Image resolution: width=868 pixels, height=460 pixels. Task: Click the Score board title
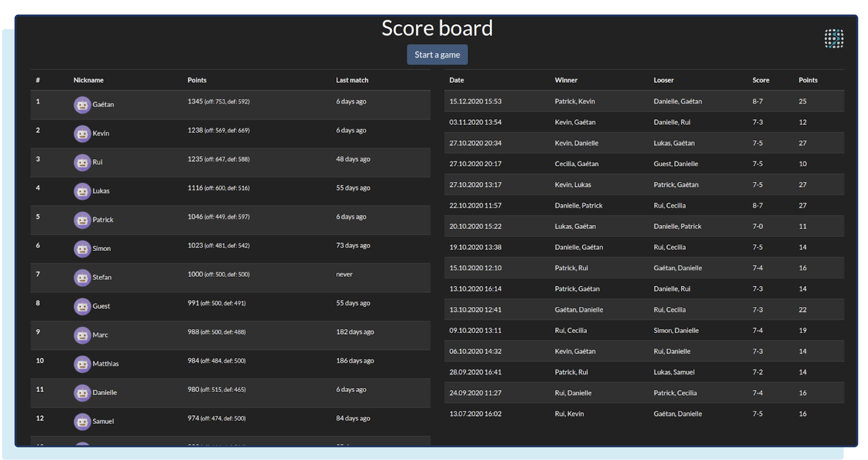tap(437, 28)
